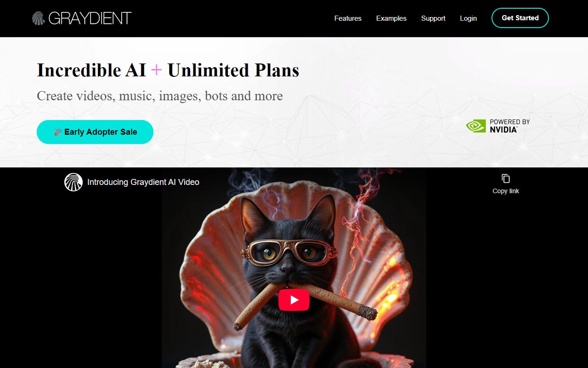Open the Login link
588x368 pixels.
point(468,18)
